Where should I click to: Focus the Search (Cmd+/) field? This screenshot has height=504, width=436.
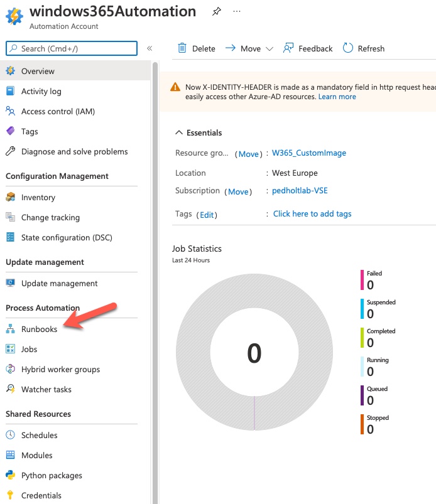[x=72, y=48]
